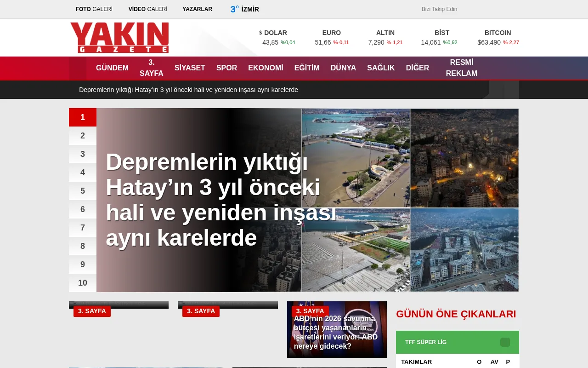
Task: Click the EURO exchange rate ticker
Action: pos(332,37)
